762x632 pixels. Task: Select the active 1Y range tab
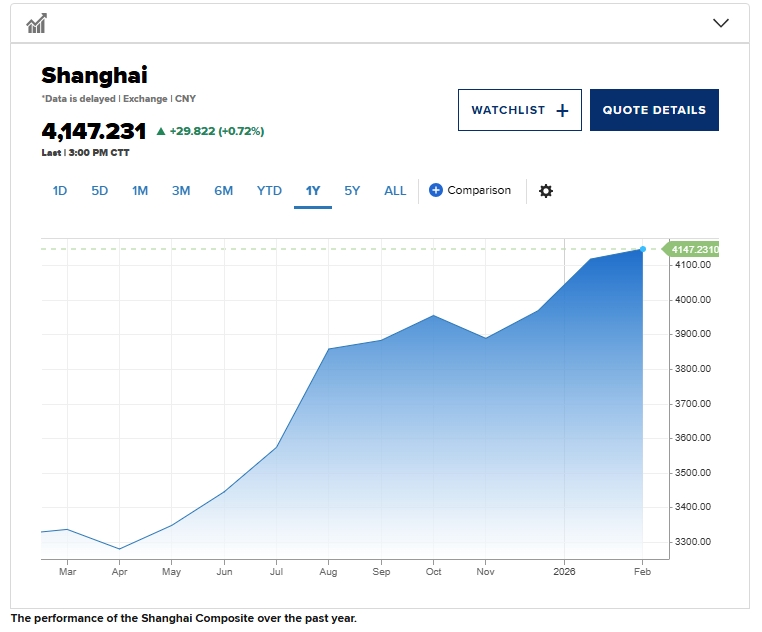coord(313,191)
